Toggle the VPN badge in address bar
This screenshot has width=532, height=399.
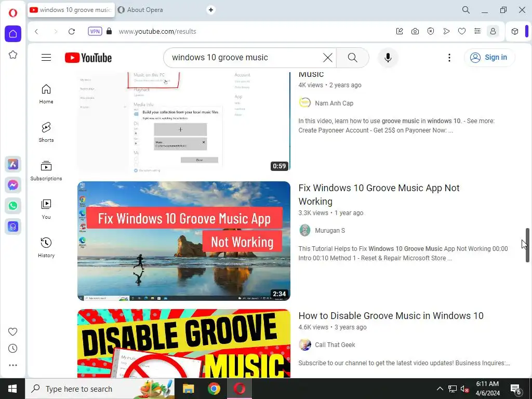click(x=95, y=32)
